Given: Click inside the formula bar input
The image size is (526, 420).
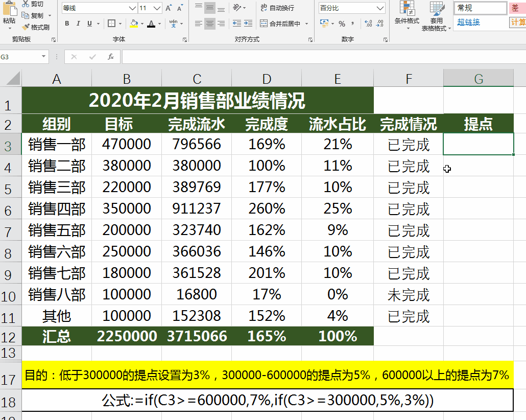Looking at the screenshot, I should 324,57.
